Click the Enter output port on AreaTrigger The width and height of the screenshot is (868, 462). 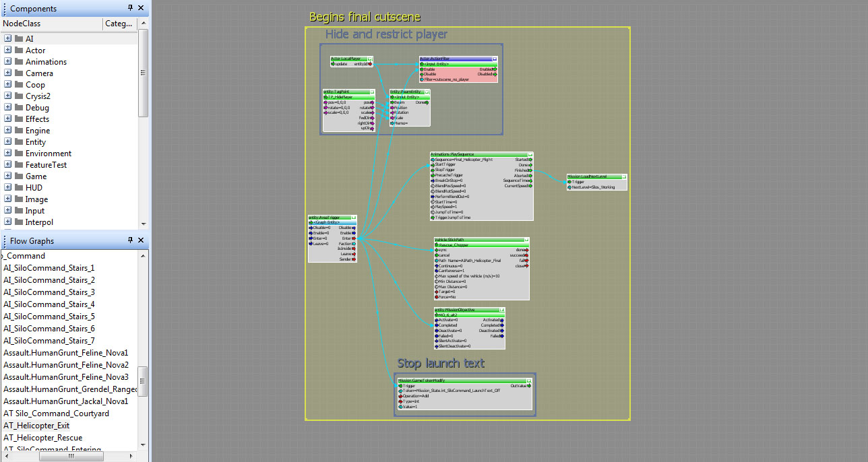point(355,238)
